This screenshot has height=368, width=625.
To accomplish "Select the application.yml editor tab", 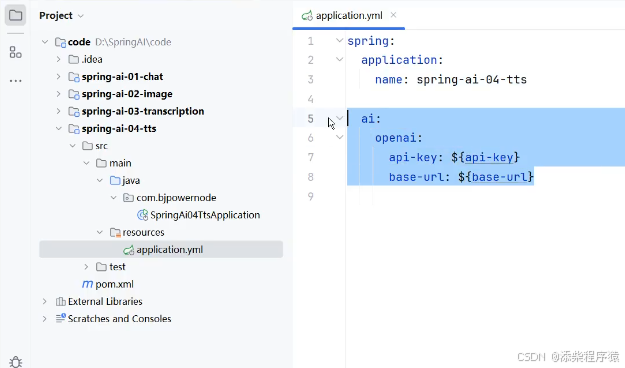I will [x=349, y=16].
